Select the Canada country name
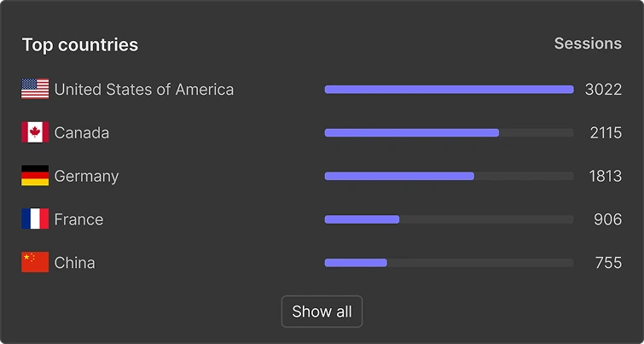This screenshot has height=344, width=644. (82, 133)
